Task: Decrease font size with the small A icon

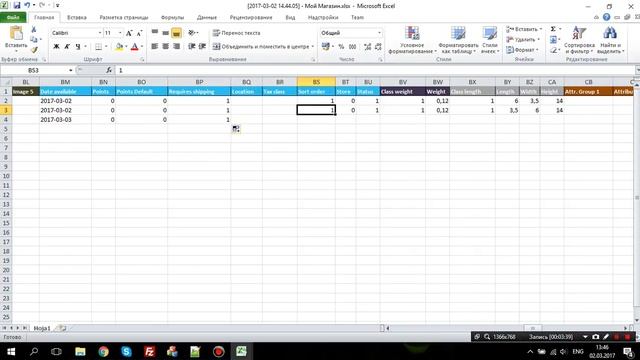Action: 139,33
